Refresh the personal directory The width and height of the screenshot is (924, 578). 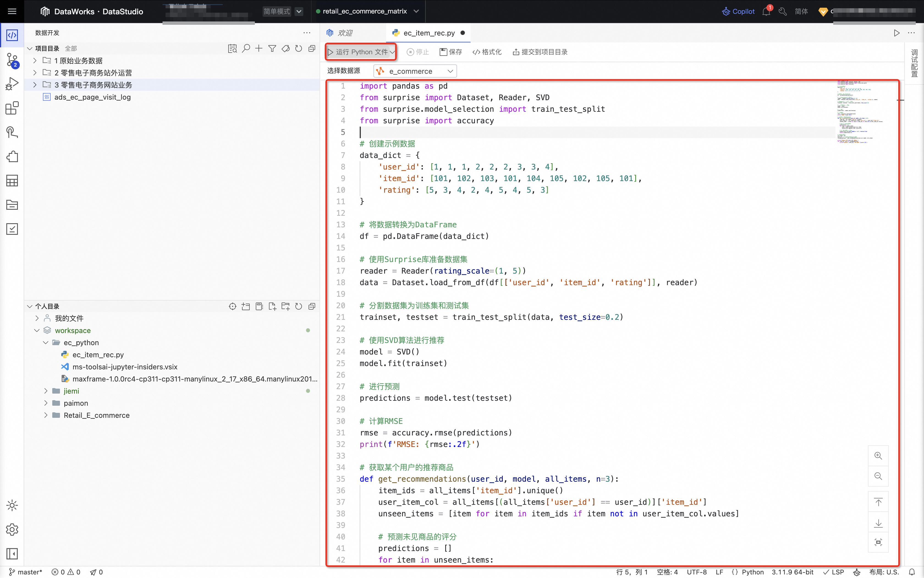tap(299, 306)
